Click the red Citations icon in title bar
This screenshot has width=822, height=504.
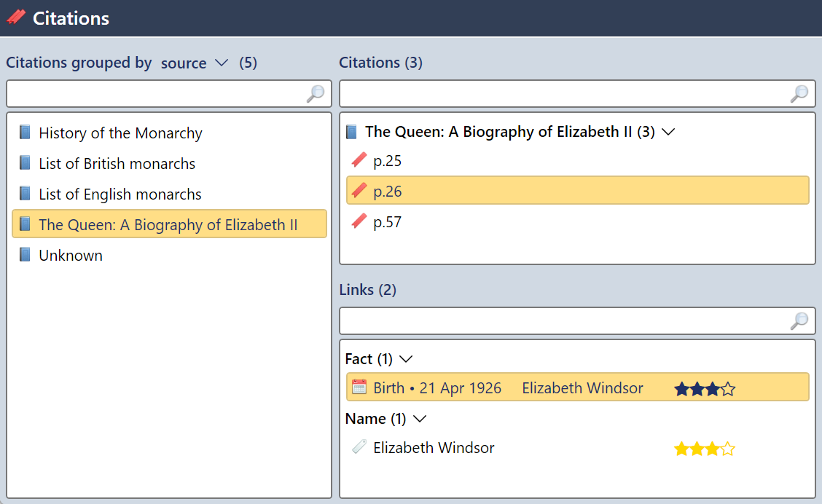click(x=16, y=17)
